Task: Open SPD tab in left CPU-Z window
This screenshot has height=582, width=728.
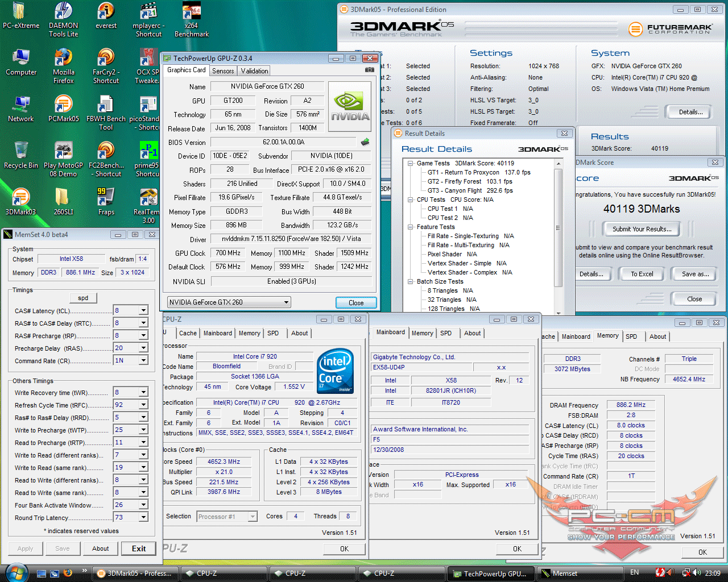Action: tap(273, 334)
